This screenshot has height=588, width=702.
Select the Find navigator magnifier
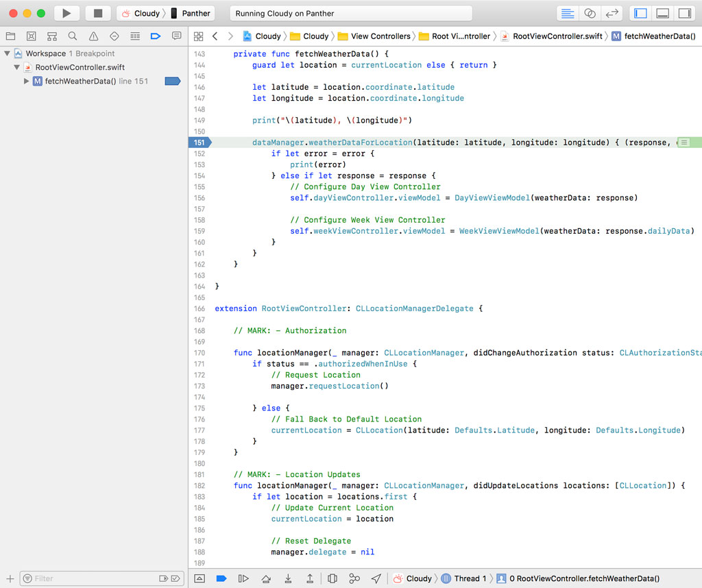point(72,36)
